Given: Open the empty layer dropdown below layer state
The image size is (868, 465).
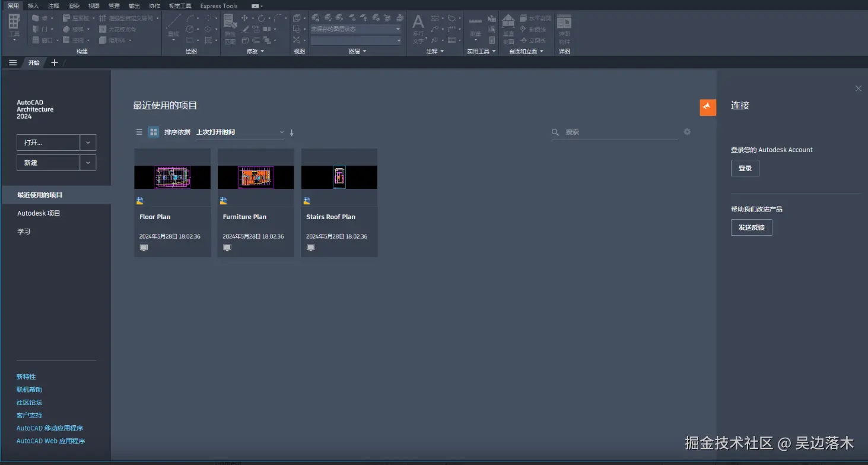Looking at the screenshot, I should coord(356,40).
